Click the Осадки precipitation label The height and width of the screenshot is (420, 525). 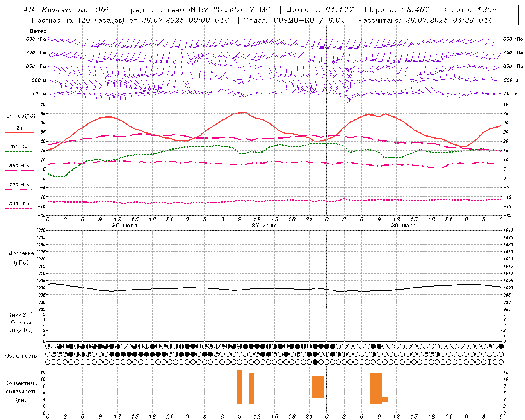click(21, 322)
